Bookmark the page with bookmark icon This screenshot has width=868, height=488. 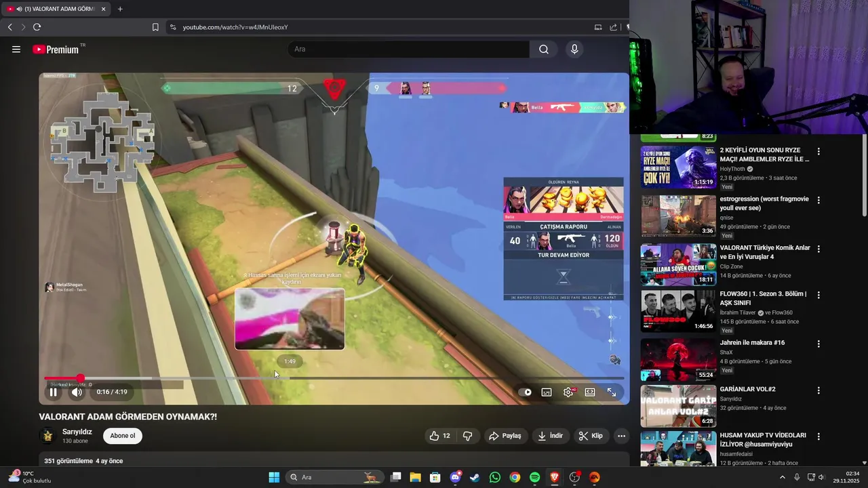[155, 27]
